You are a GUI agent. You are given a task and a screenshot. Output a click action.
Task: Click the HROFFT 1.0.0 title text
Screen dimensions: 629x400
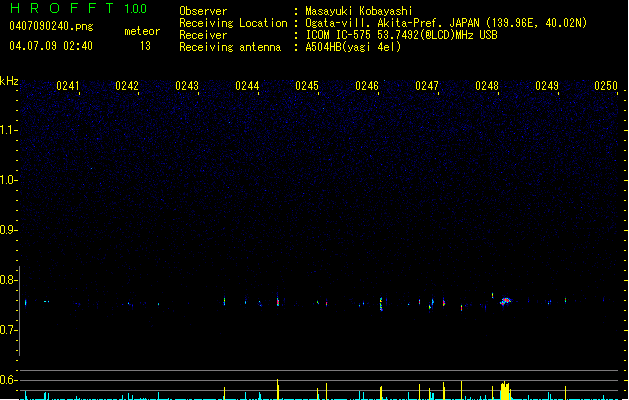click(79, 8)
